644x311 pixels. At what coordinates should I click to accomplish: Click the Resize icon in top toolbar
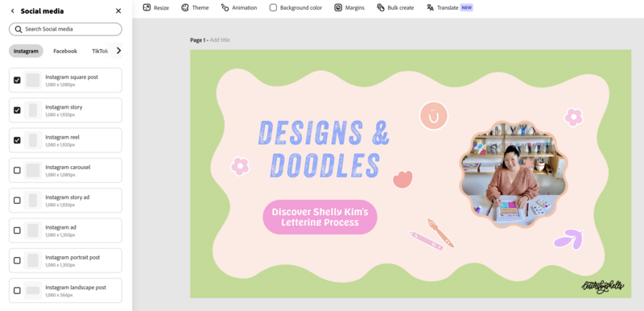coord(147,7)
